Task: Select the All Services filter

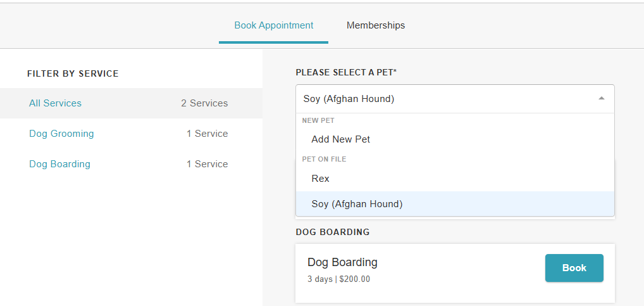Action: coord(56,103)
